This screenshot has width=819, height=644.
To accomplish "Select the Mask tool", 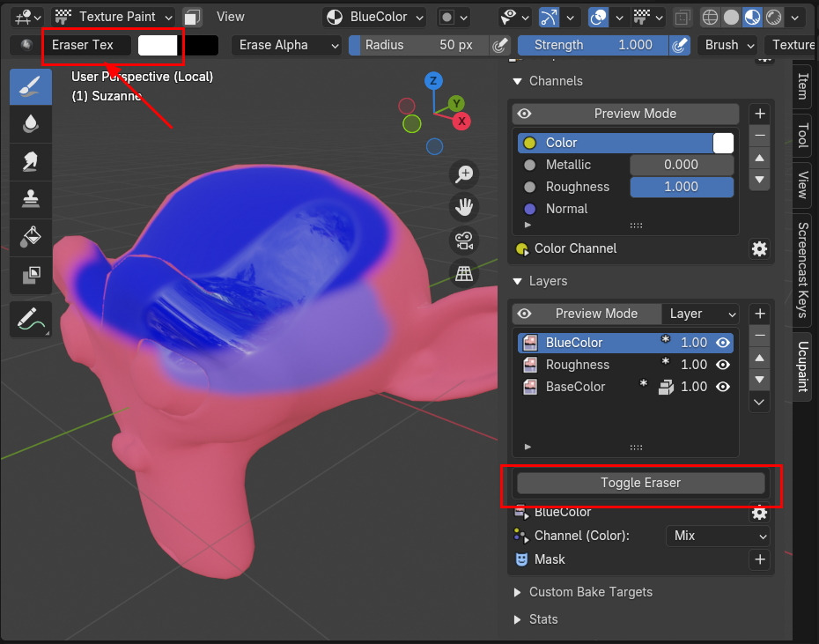I will 31,275.
